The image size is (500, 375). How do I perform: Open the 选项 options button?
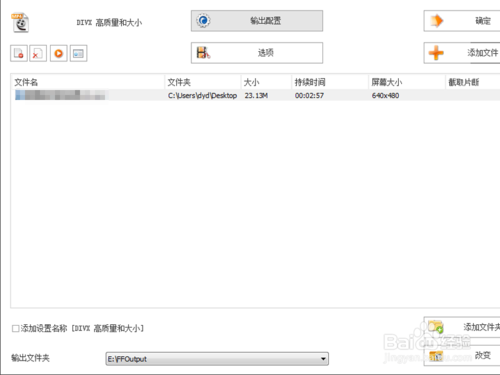click(x=257, y=53)
